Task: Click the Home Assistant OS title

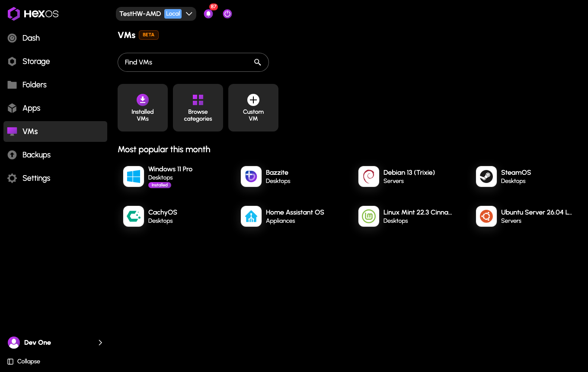Action: tap(295, 212)
